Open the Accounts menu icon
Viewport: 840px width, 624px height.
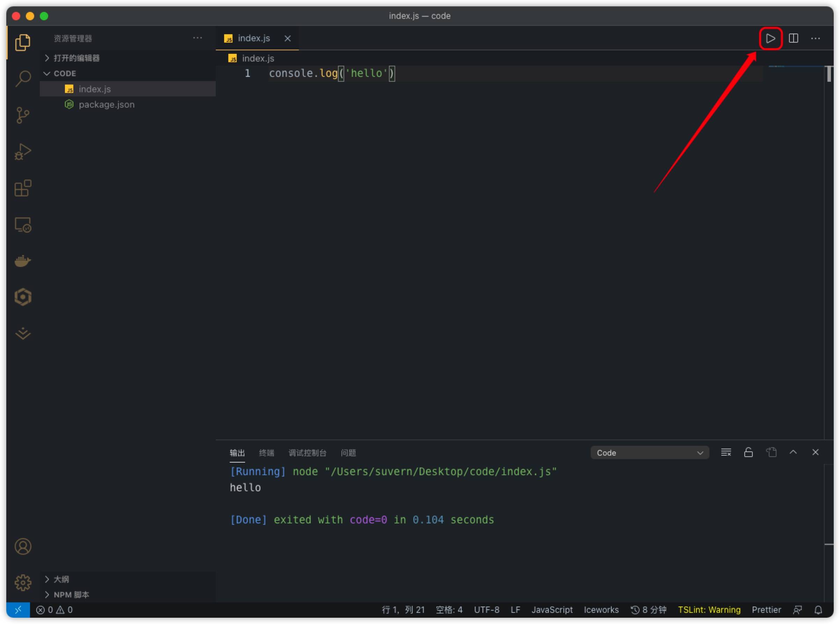23,546
